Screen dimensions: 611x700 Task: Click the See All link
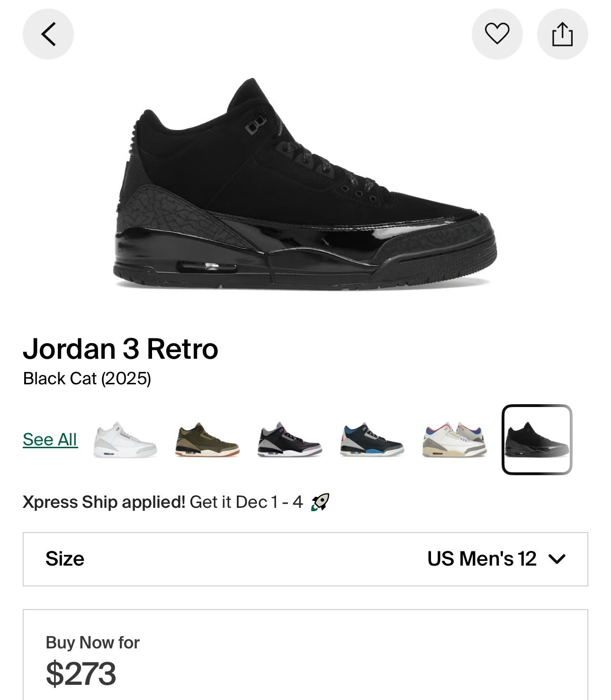pos(50,440)
